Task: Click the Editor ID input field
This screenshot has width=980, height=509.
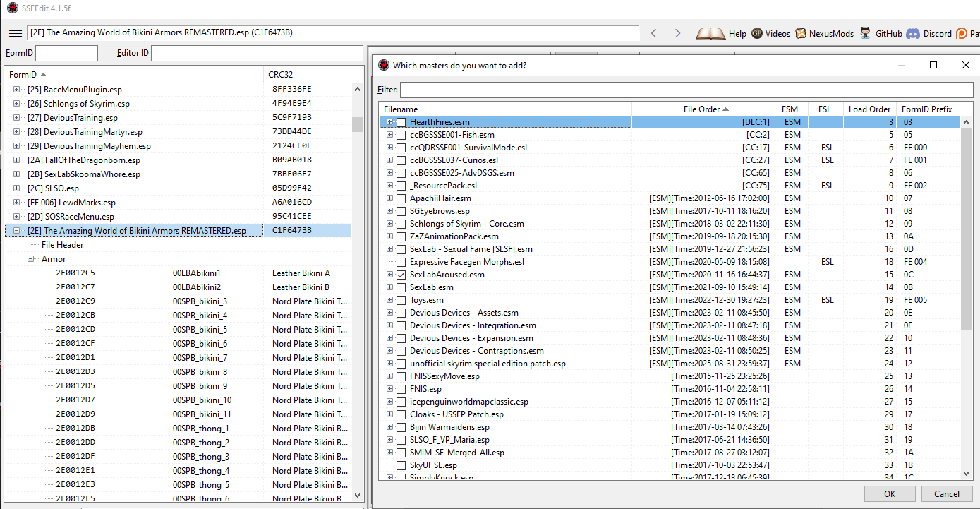Action: click(257, 53)
